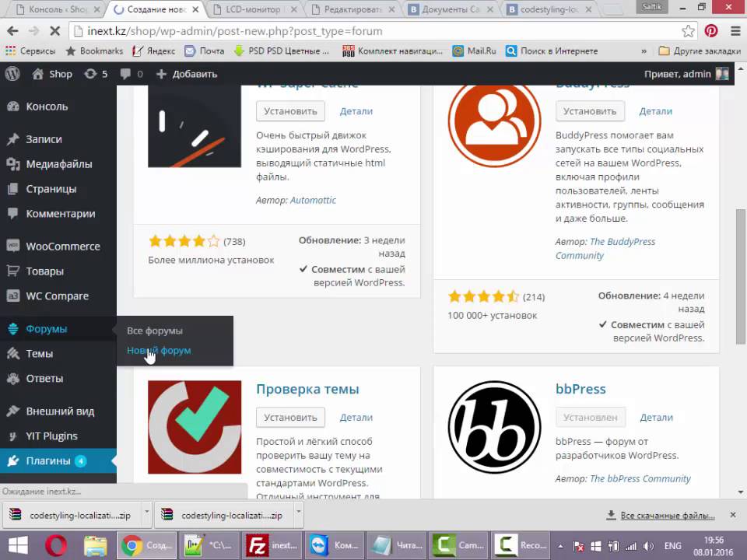Launch FileZilla from the taskbar
Image resolution: width=747 pixels, height=560 pixels.
point(257,545)
